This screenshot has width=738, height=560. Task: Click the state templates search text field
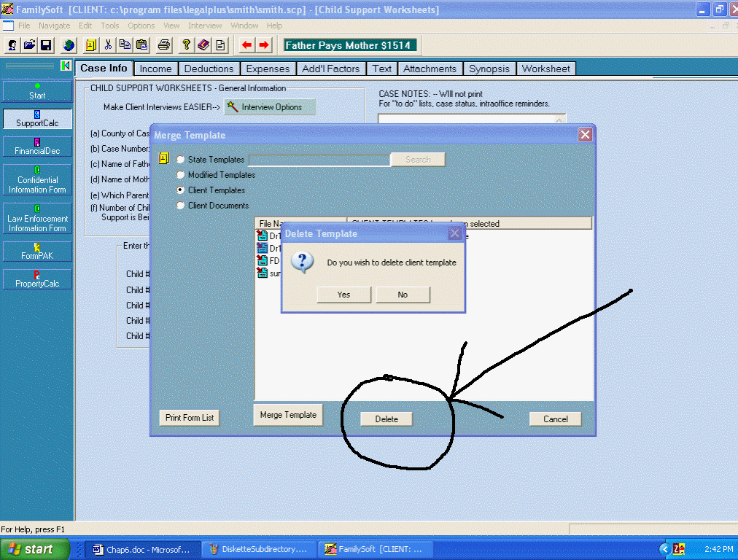point(319,160)
